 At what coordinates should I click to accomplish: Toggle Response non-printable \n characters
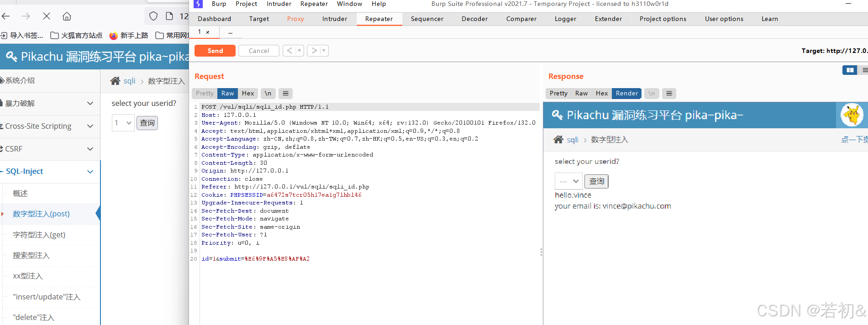(652, 93)
